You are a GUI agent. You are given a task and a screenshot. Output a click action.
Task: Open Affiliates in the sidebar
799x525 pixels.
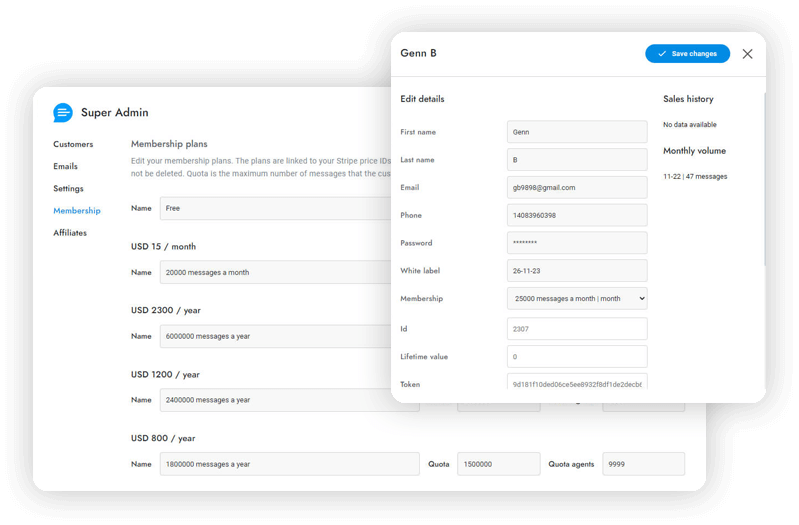coord(70,233)
